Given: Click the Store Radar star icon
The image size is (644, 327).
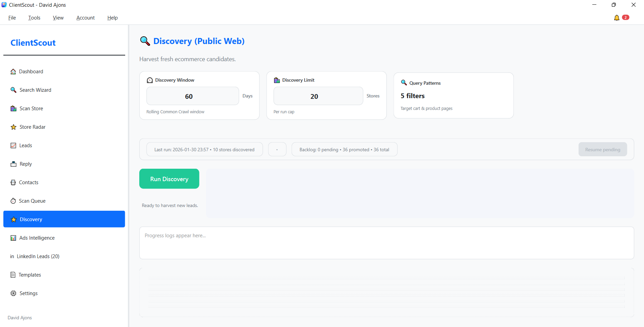Looking at the screenshot, I should [13, 127].
